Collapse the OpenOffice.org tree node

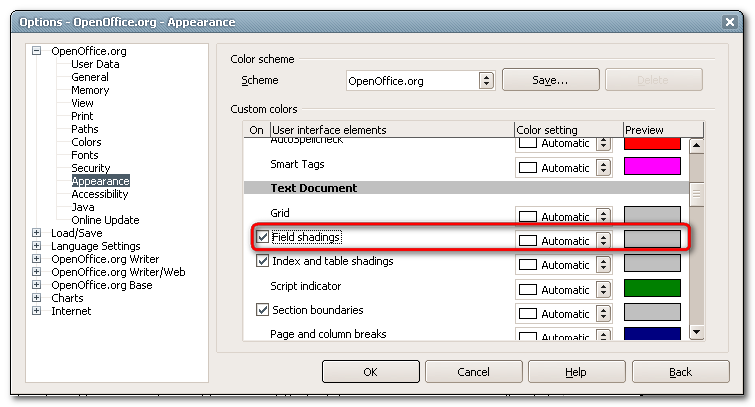[x=37, y=51]
